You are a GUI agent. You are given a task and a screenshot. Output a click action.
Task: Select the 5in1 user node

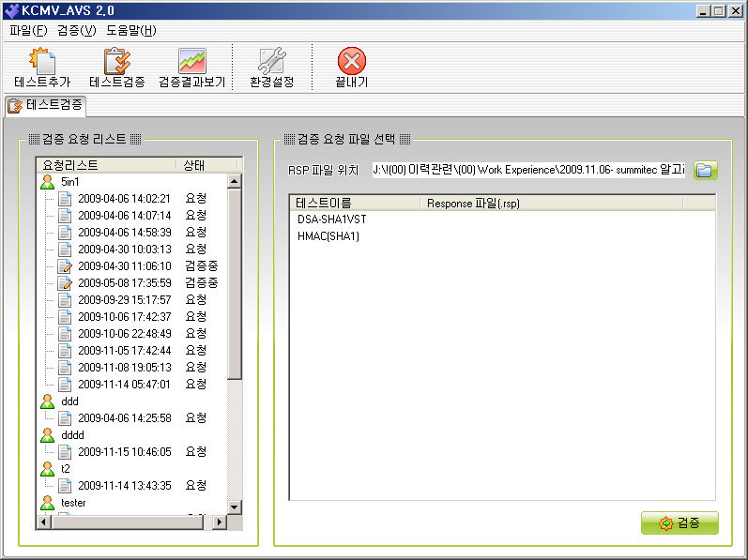69,181
